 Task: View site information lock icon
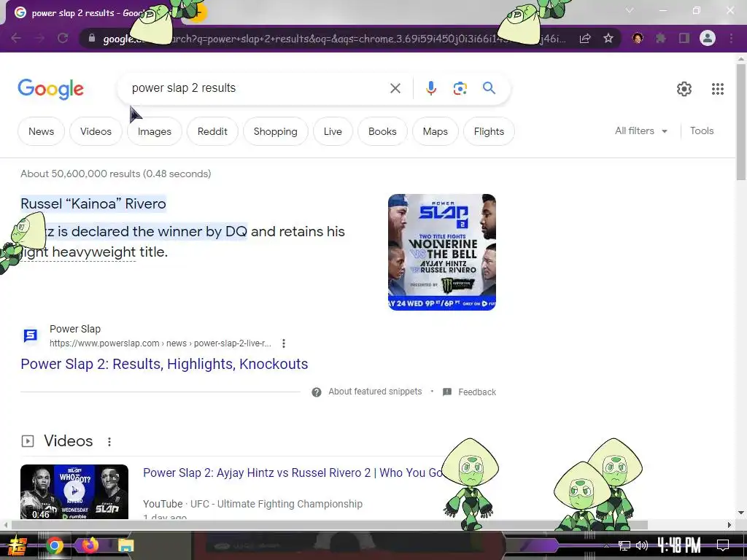[92, 38]
